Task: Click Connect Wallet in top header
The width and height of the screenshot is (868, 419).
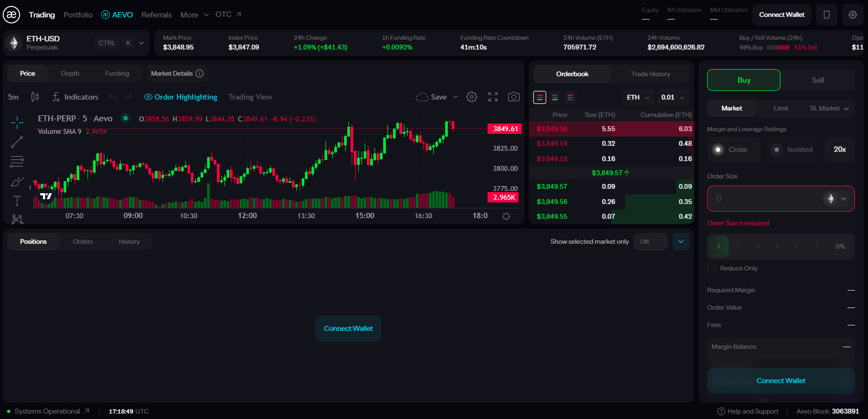Action: [782, 15]
